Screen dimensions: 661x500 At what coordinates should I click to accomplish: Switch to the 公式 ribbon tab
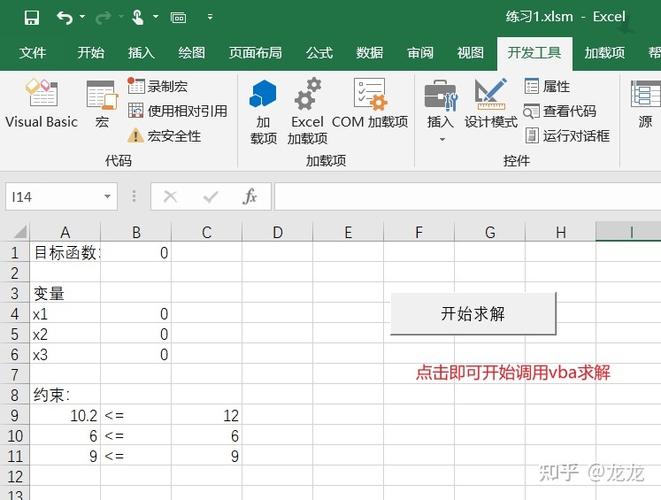319,53
